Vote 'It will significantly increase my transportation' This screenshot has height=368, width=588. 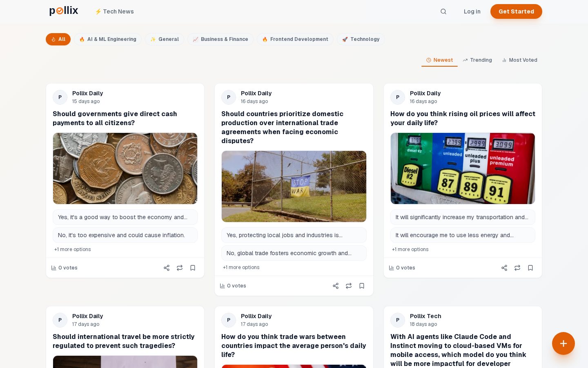[463, 217]
